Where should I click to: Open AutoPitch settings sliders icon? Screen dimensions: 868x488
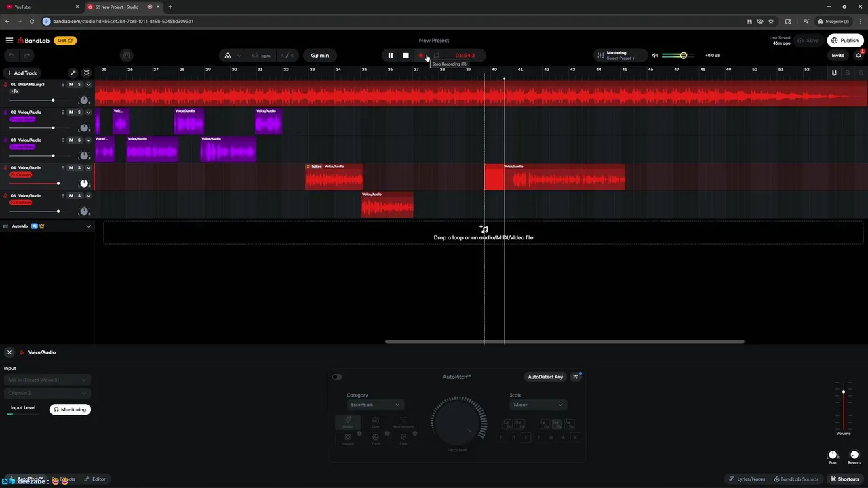click(x=576, y=377)
